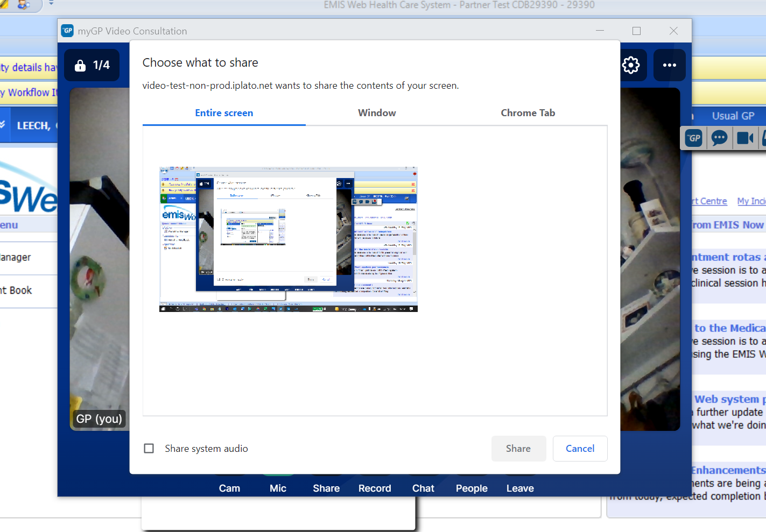766x532 pixels.
Task: Click the Share button in the dialog
Action: point(518,449)
